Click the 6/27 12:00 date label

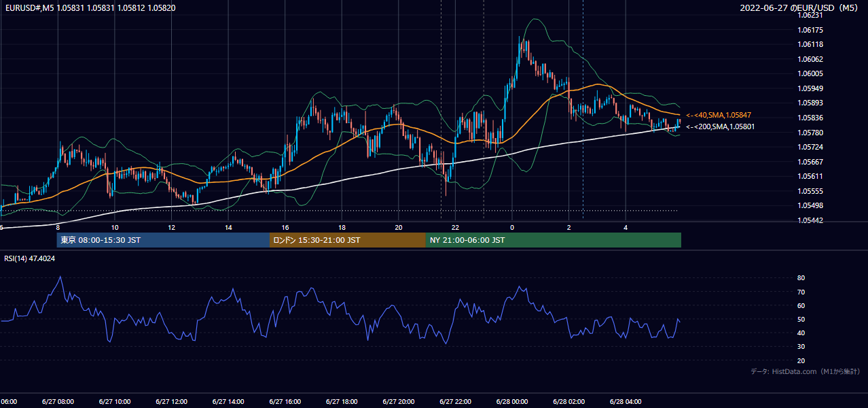point(172,402)
